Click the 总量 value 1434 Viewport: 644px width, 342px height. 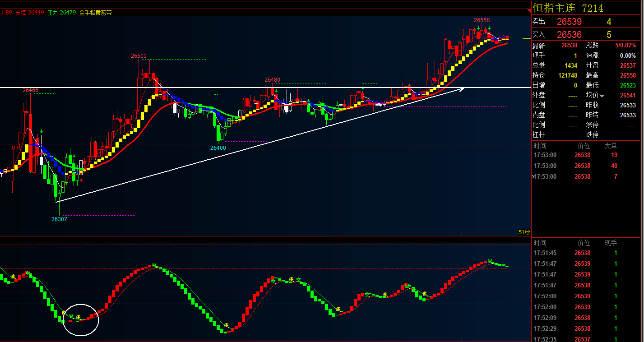571,65
